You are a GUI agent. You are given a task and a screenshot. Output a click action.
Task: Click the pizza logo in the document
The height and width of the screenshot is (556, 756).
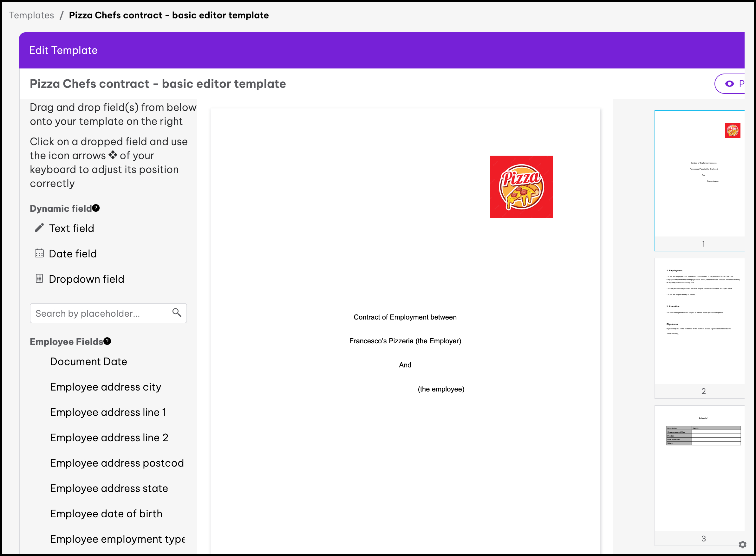pyautogui.click(x=521, y=187)
